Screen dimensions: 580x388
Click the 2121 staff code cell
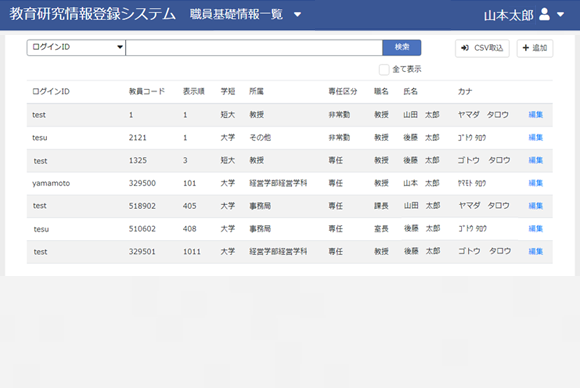click(138, 138)
